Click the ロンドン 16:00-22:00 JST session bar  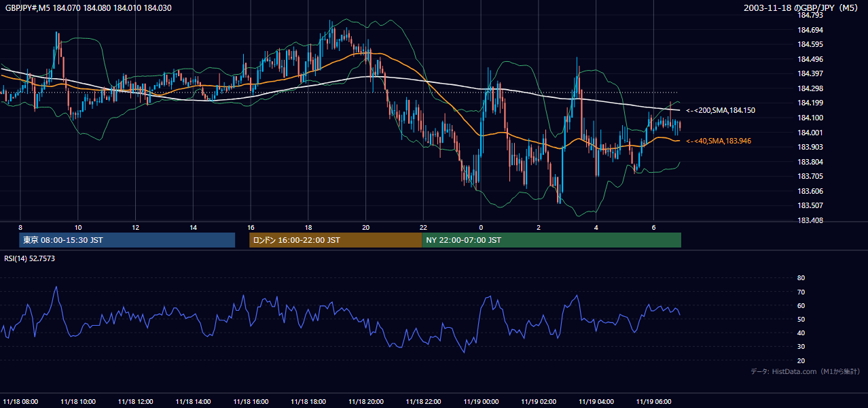coord(336,240)
